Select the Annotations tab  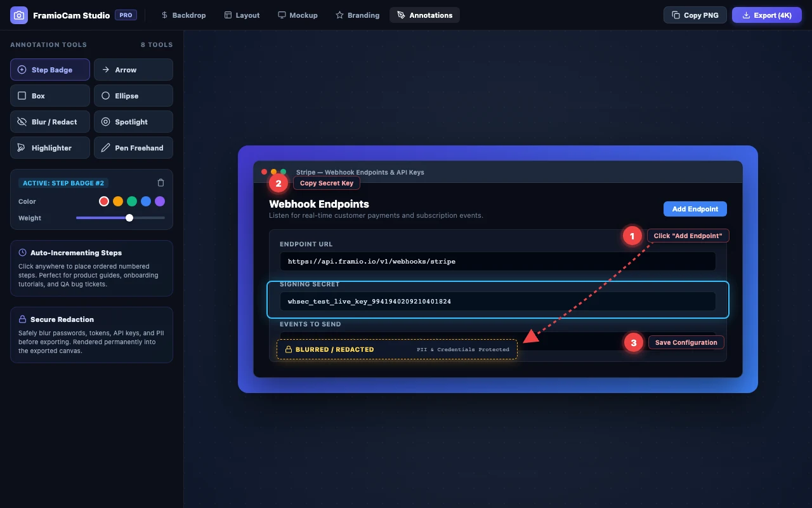[x=424, y=15]
